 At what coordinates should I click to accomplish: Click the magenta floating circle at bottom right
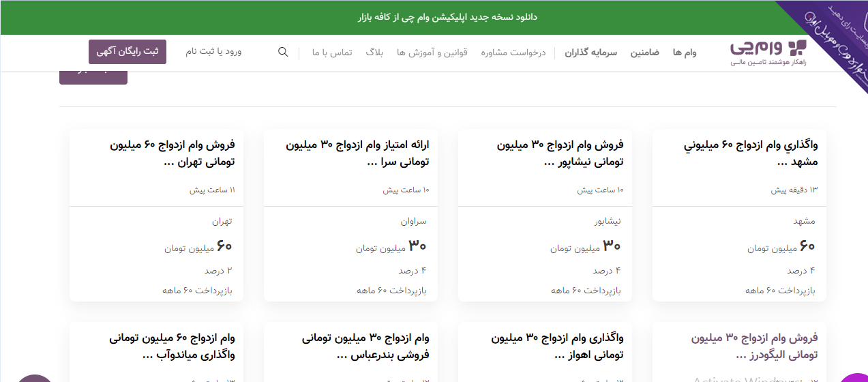click(854, 377)
